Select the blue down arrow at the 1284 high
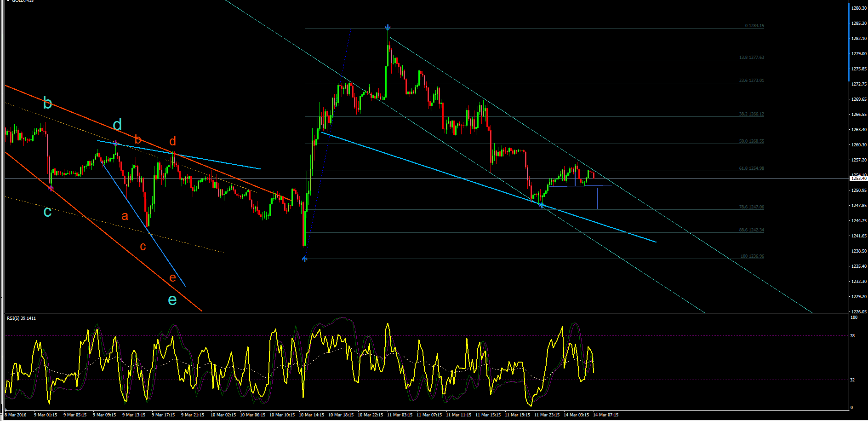The image size is (868, 421). tap(388, 28)
